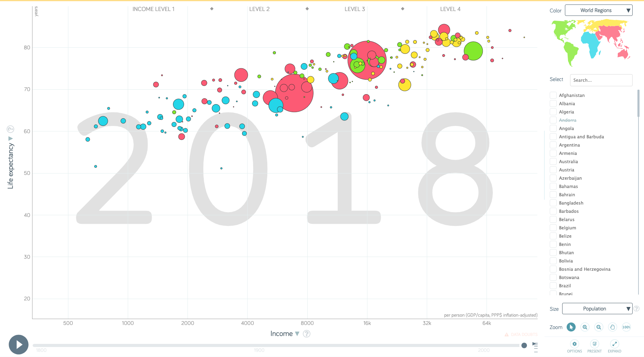Image resolution: width=644 pixels, height=357 pixels.
Task: Click the country Search input field
Action: point(601,80)
